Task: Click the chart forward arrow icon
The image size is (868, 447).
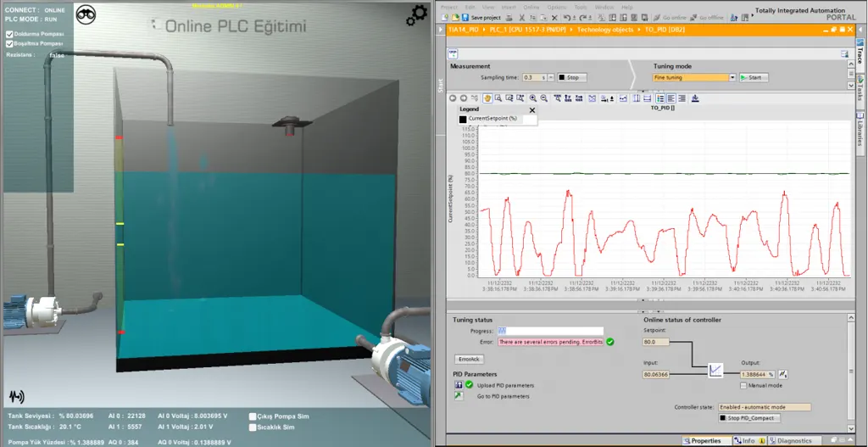Action: pyautogui.click(x=464, y=98)
